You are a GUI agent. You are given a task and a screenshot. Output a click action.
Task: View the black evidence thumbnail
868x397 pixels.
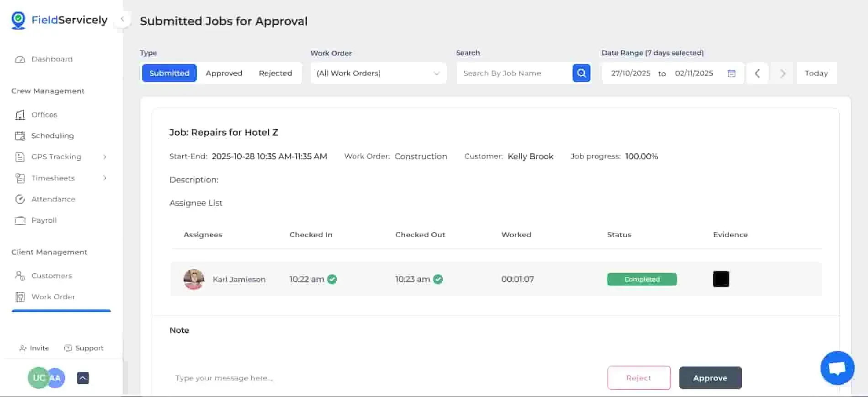[x=720, y=279]
